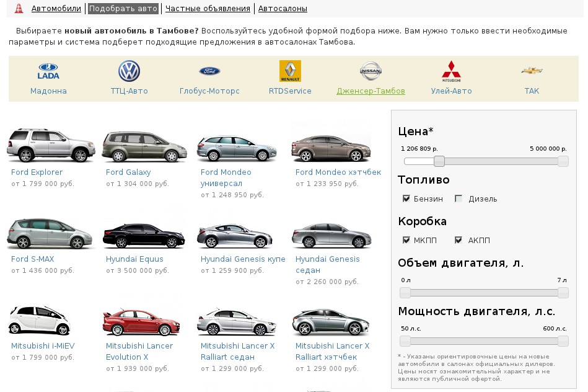This screenshot has height=392, width=588.
Task: Open the Автосалоны section
Action: [x=283, y=8]
